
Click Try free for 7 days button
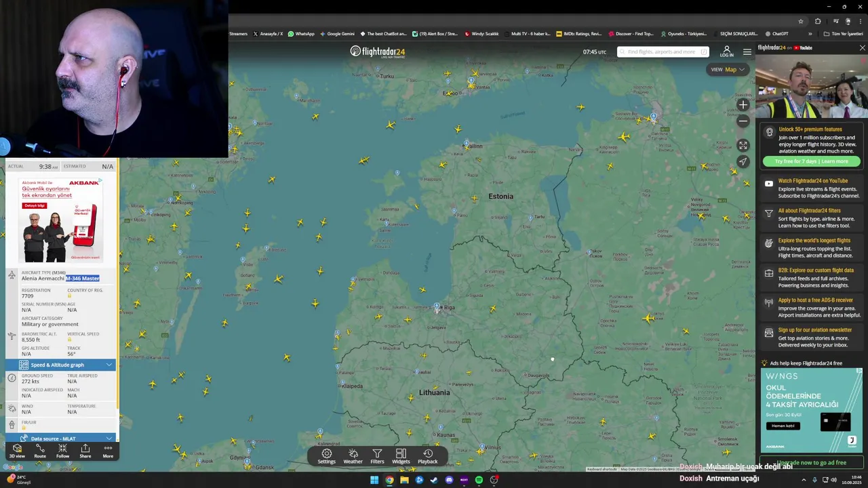coord(812,161)
